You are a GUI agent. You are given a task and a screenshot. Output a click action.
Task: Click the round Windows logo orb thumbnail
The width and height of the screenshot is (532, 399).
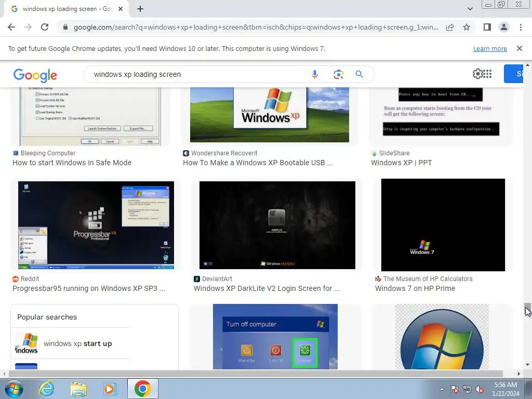point(442,337)
